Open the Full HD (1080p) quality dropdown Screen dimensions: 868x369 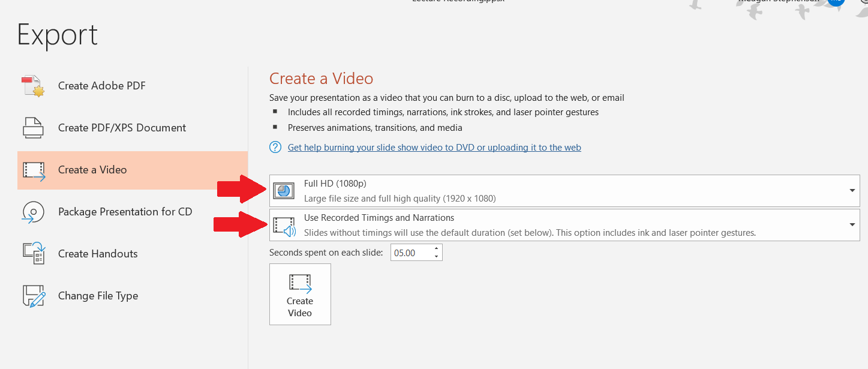tap(564, 191)
